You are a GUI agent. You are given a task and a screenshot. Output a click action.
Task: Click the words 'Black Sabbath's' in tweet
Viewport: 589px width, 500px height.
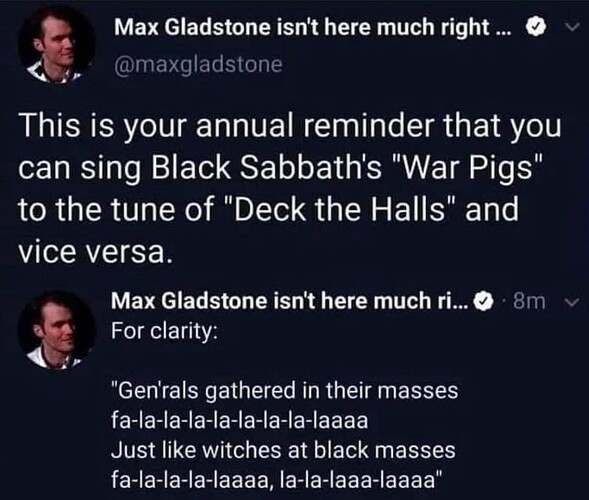coord(267,167)
